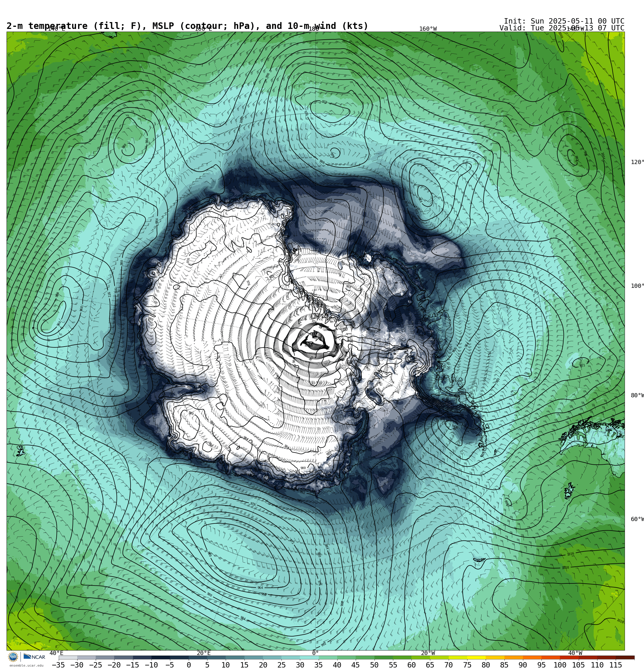Click the 0 colorbar tick label

pyautogui.click(x=189, y=665)
